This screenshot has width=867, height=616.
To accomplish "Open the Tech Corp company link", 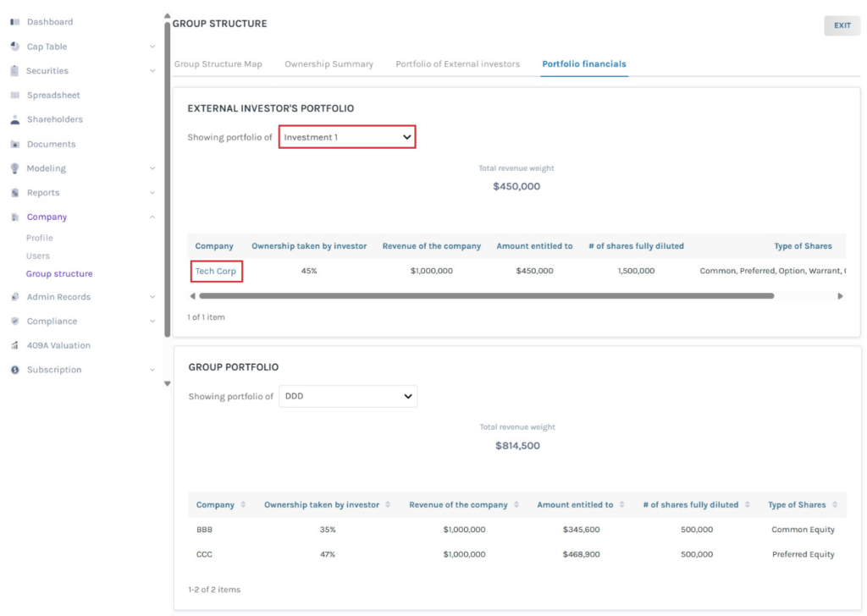I will coord(214,271).
